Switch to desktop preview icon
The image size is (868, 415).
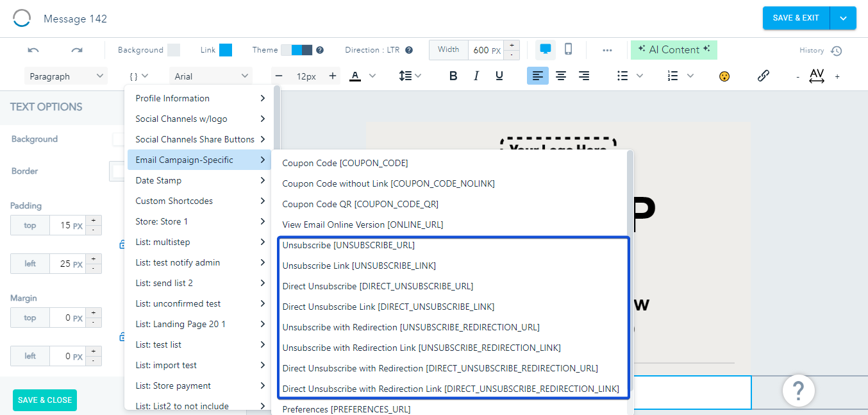pyautogui.click(x=546, y=49)
